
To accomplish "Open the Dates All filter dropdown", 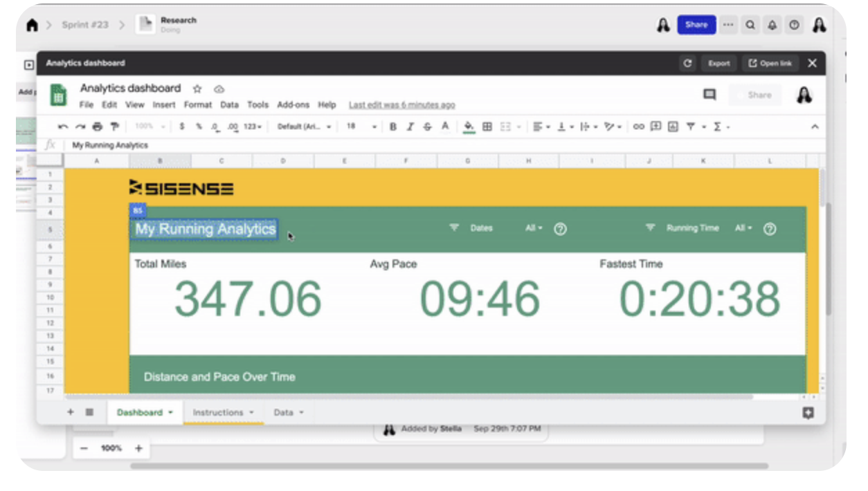I will point(534,228).
